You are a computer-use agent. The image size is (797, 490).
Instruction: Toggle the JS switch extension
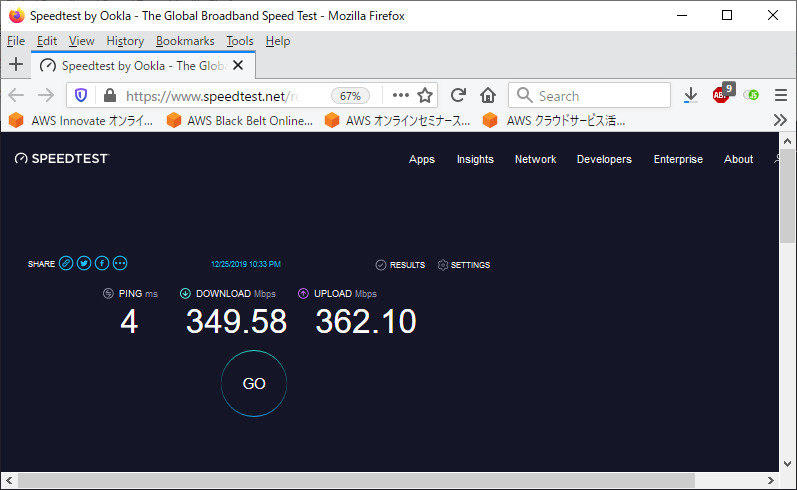[750, 95]
